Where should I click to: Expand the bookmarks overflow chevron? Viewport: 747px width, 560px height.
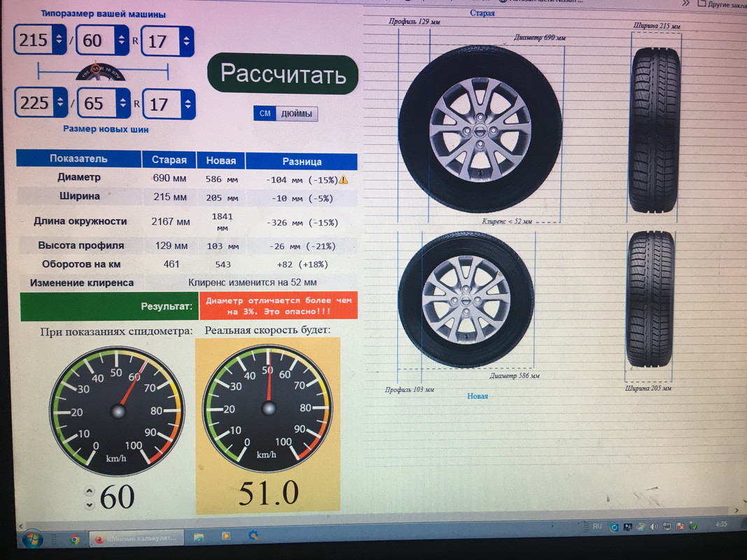(685, 3)
